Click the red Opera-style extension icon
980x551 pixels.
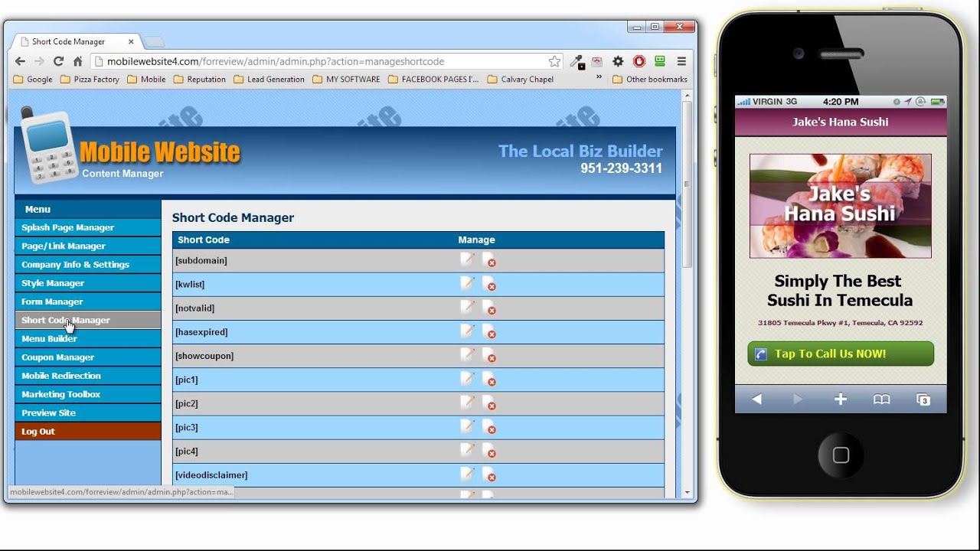[x=639, y=61]
